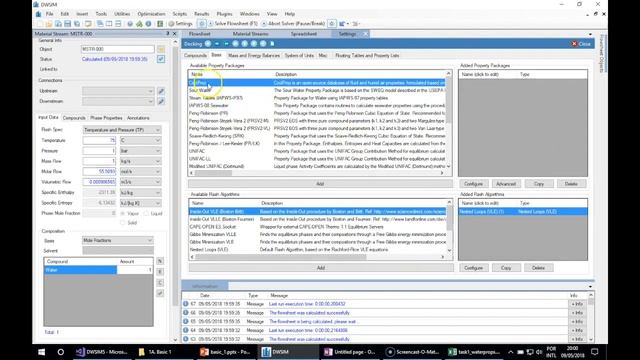Open the Utilities menu

(x=122, y=14)
